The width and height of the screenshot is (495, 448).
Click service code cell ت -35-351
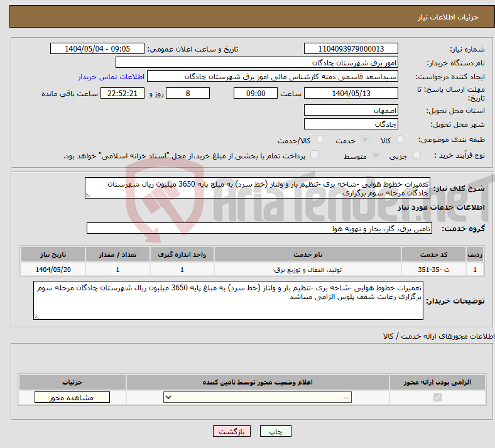pyautogui.click(x=434, y=270)
